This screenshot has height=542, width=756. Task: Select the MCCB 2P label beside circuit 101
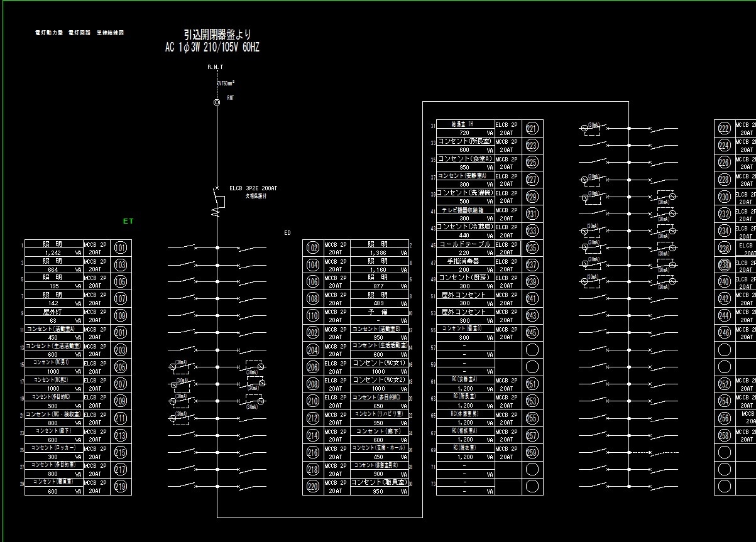[97, 244]
